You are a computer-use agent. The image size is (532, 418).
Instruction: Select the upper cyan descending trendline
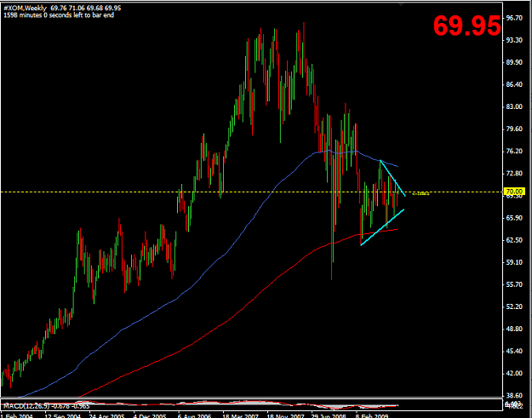tap(392, 178)
